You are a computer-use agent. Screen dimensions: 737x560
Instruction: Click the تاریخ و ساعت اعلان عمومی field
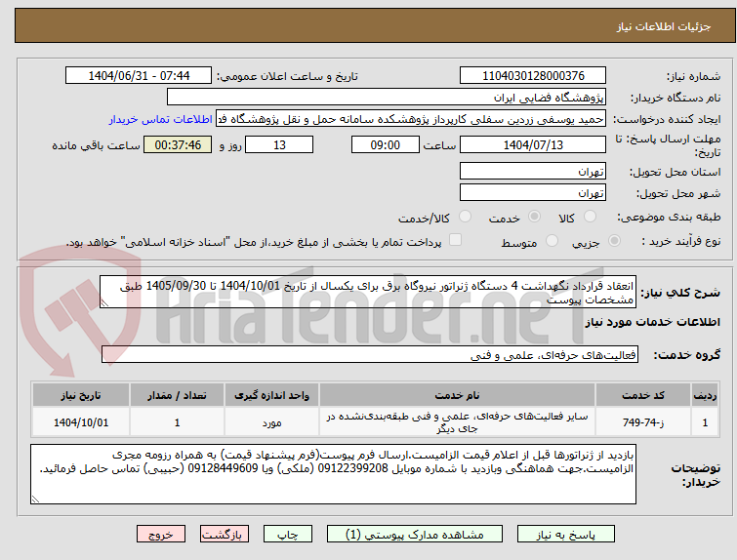pos(139,76)
